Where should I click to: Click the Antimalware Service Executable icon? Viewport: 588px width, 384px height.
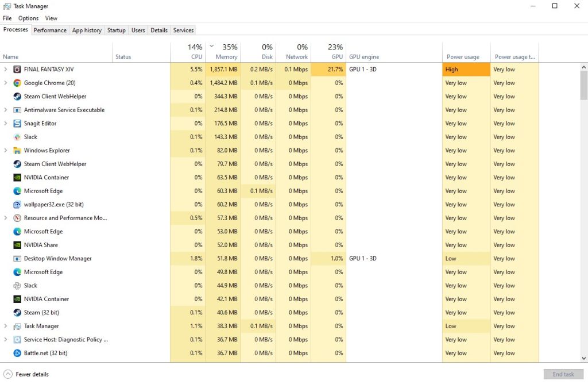pos(17,110)
